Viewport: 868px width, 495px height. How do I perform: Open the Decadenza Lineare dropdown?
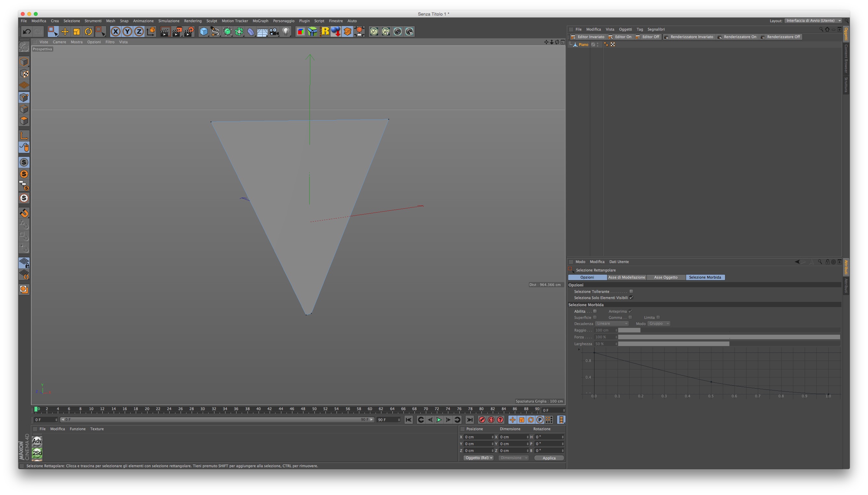pos(611,324)
